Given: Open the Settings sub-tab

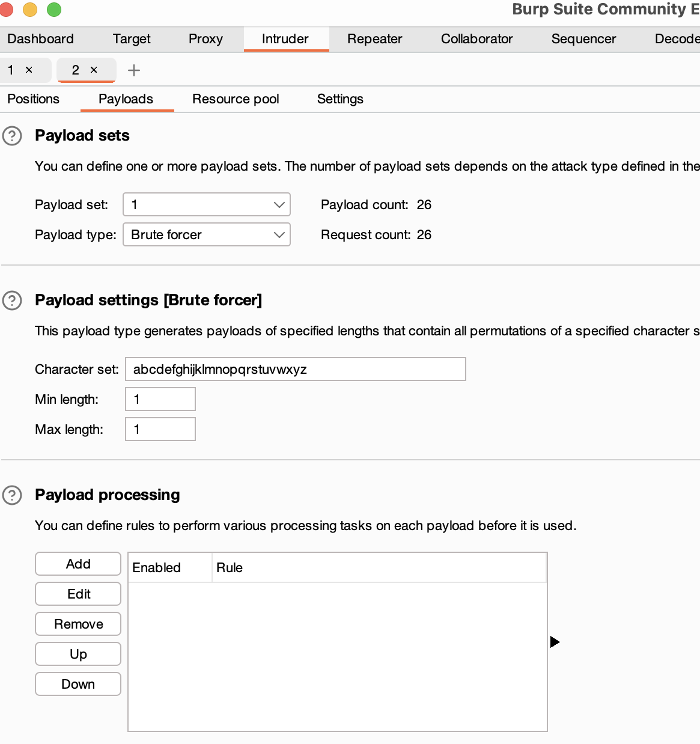Looking at the screenshot, I should [340, 99].
